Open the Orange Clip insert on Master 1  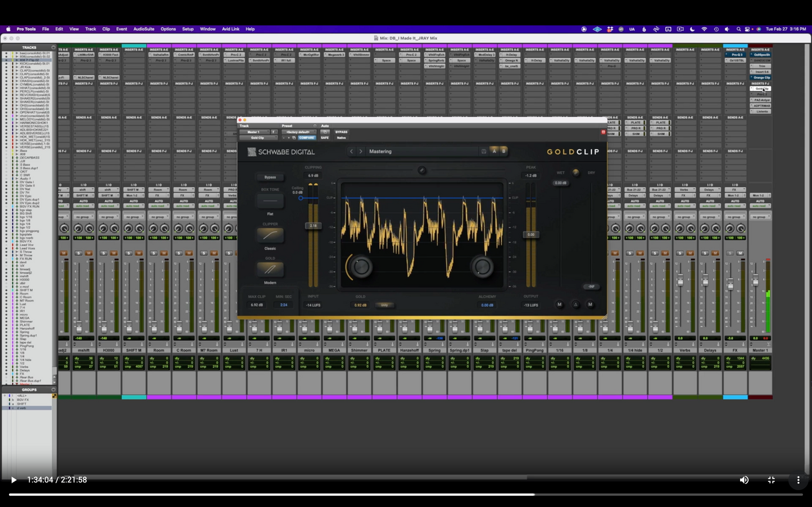click(x=761, y=77)
